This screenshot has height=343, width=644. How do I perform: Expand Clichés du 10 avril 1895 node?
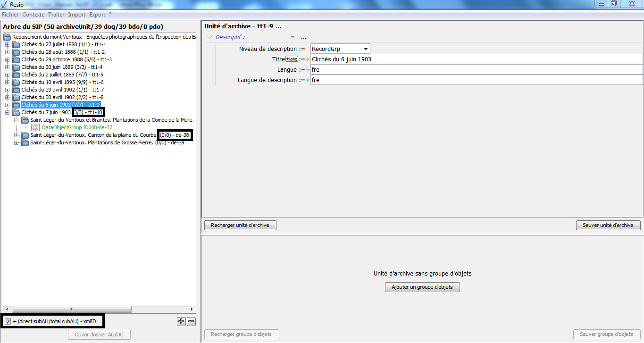pyautogui.click(x=7, y=82)
